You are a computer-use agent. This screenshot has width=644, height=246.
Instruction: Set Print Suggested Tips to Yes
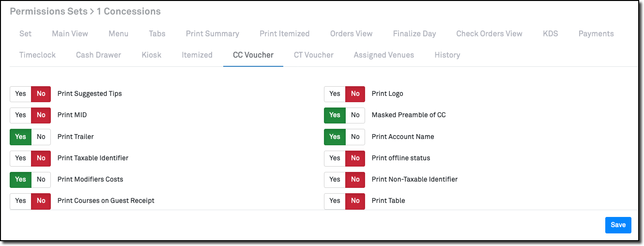point(20,93)
